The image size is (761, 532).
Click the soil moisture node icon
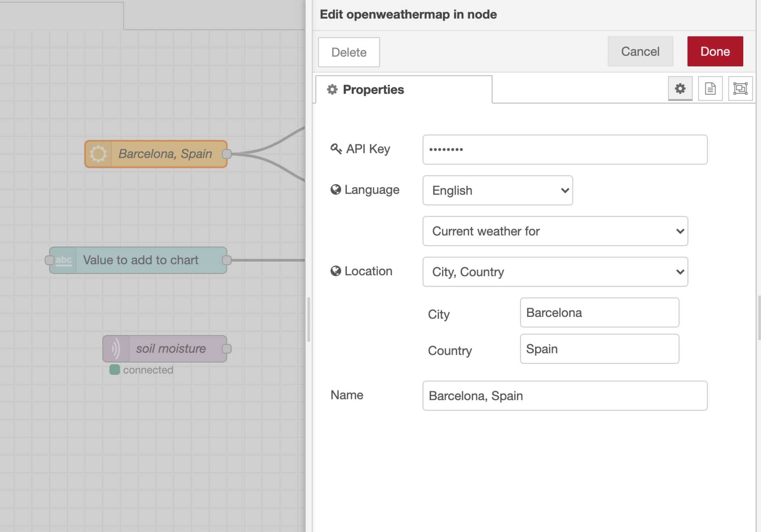click(115, 348)
